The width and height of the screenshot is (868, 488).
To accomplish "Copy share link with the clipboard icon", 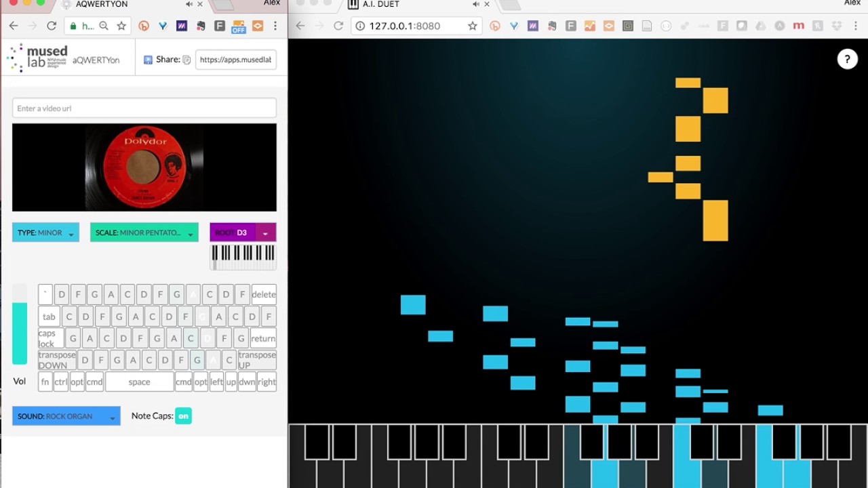I will [186, 60].
